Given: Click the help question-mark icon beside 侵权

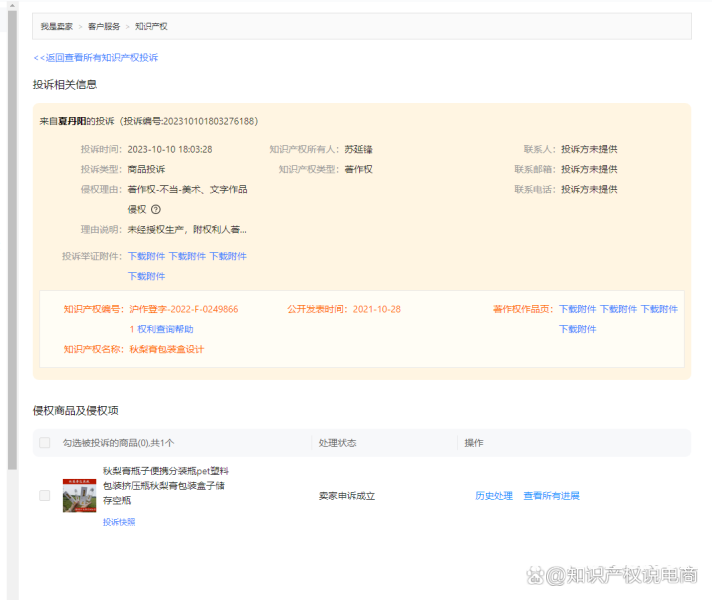Looking at the screenshot, I should coord(156,209).
